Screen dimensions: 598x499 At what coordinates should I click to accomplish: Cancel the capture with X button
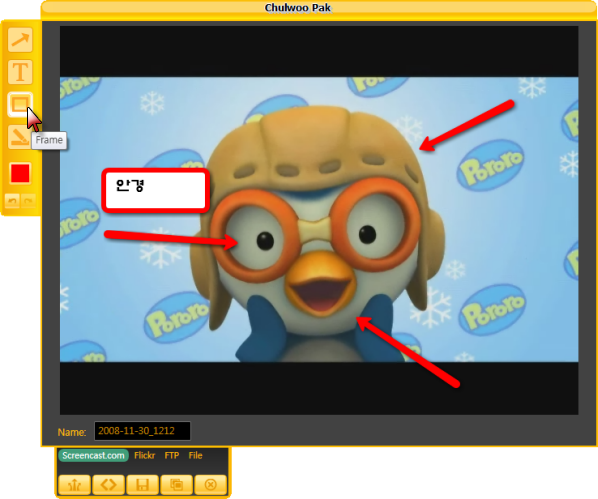coord(211,485)
